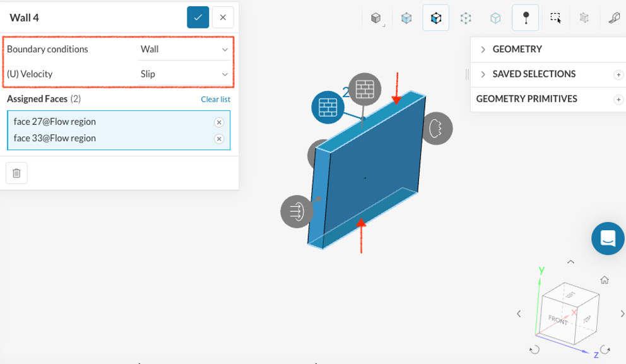
Task: Select the measure tape tool
Action: click(x=613, y=18)
